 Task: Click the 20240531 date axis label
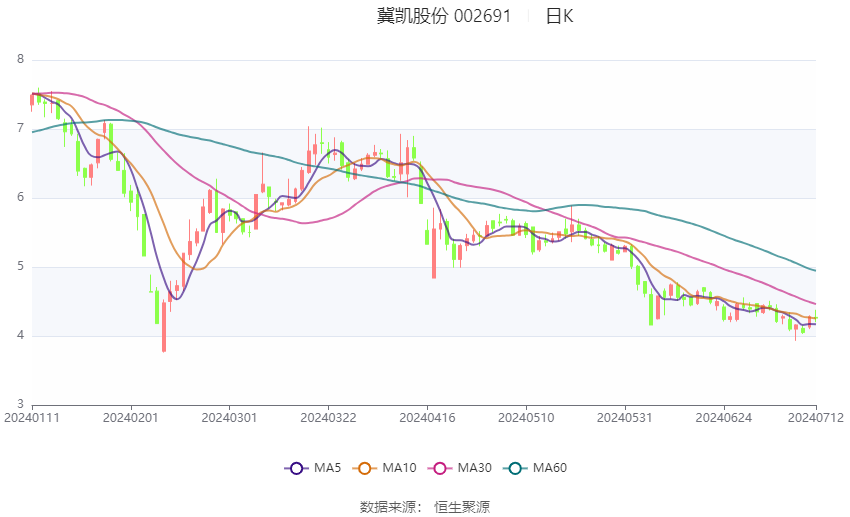tap(624, 418)
